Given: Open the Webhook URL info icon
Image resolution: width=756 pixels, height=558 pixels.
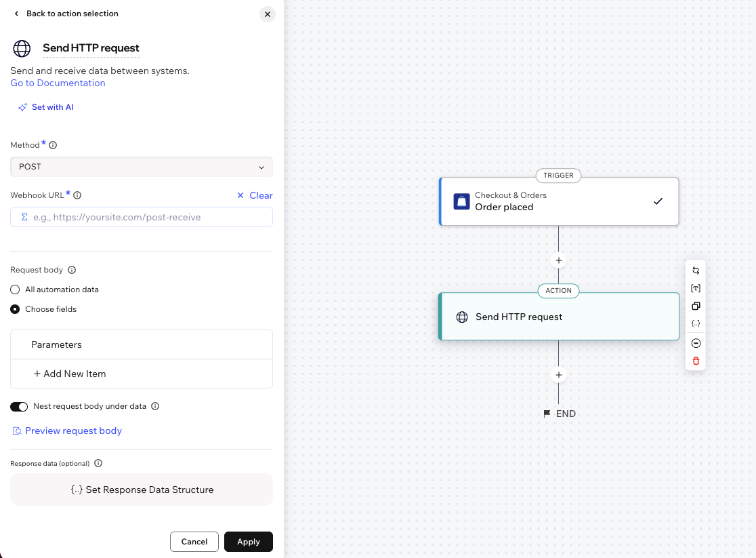Looking at the screenshot, I should click(x=77, y=195).
